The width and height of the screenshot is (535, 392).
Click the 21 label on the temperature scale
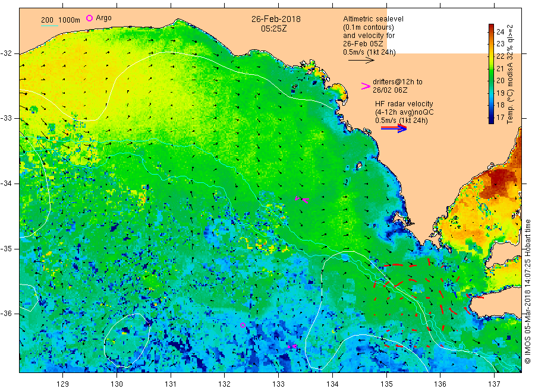pyautogui.click(x=500, y=68)
